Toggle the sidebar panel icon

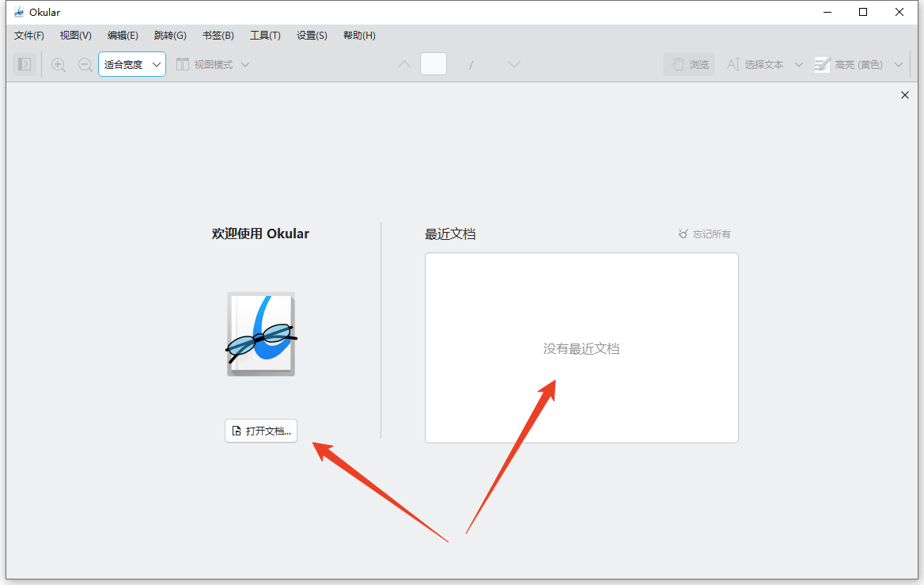click(25, 64)
